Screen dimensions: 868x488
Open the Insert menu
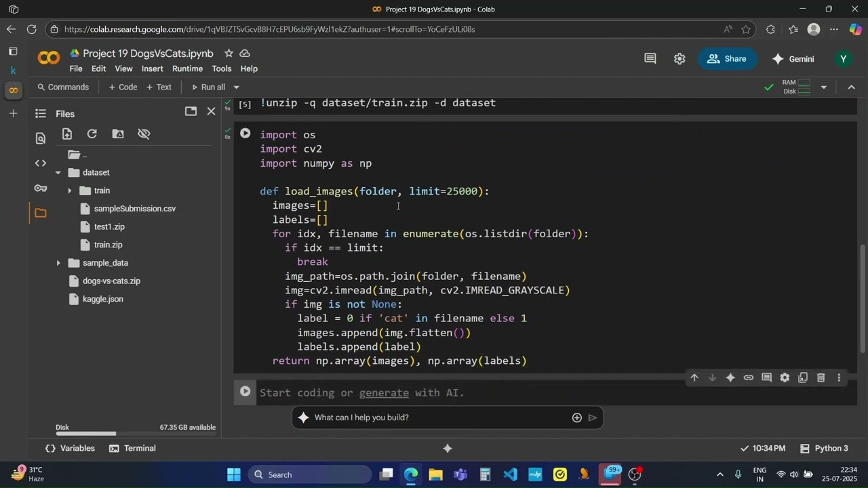coord(152,69)
